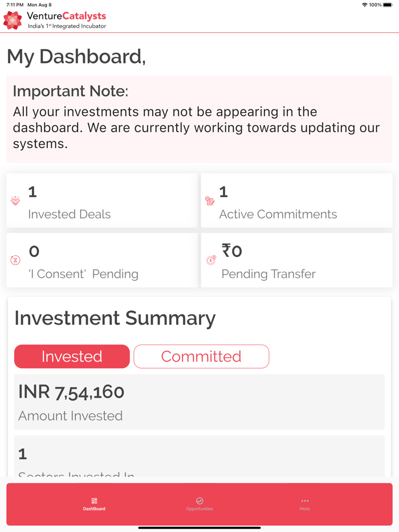This screenshot has width=399, height=532.
Task: Keep the Invested filter selected
Action: coord(72,356)
